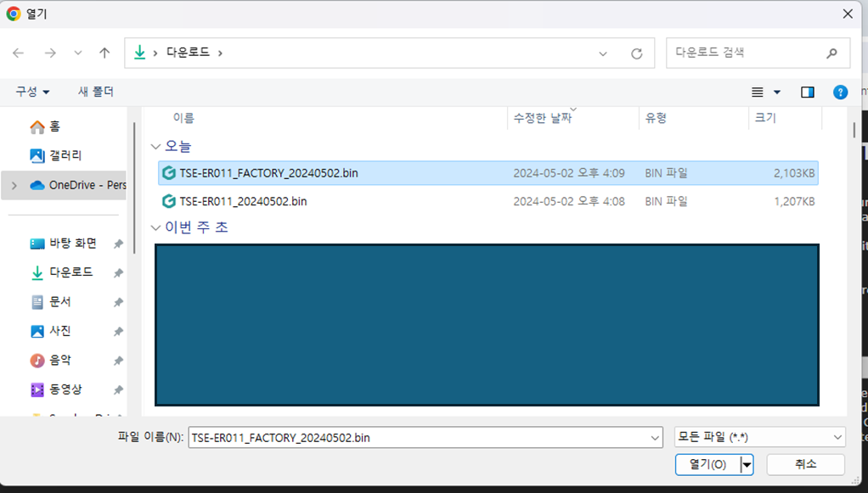868x493 pixels.
Task: Sort by 이름 column header
Action: coord(183,118)
